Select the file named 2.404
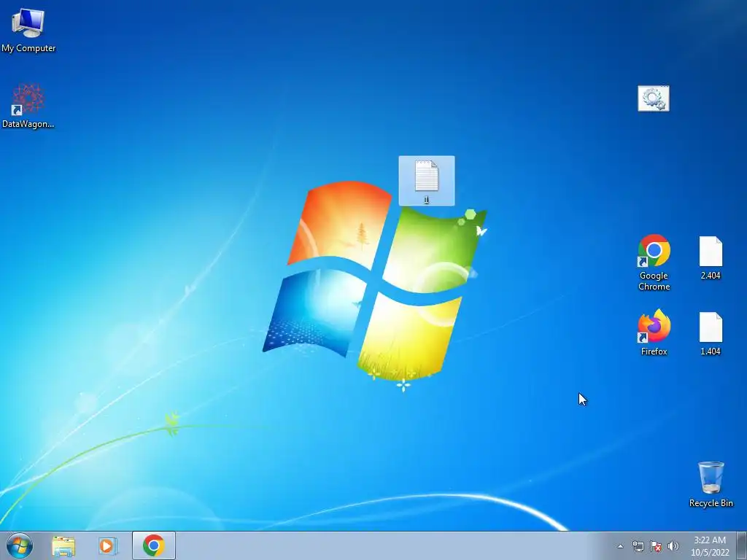This screenshot has width=747, height=560. (711, 258)
